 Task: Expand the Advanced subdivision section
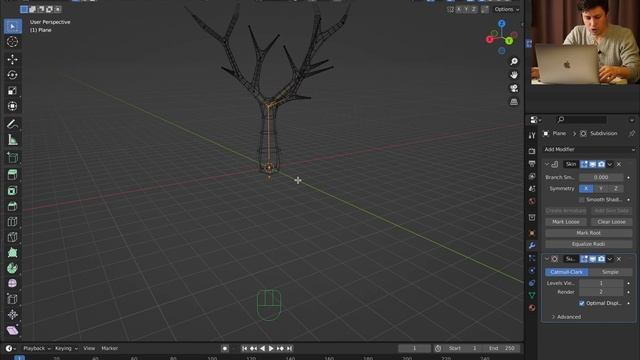tap(566, 317)
